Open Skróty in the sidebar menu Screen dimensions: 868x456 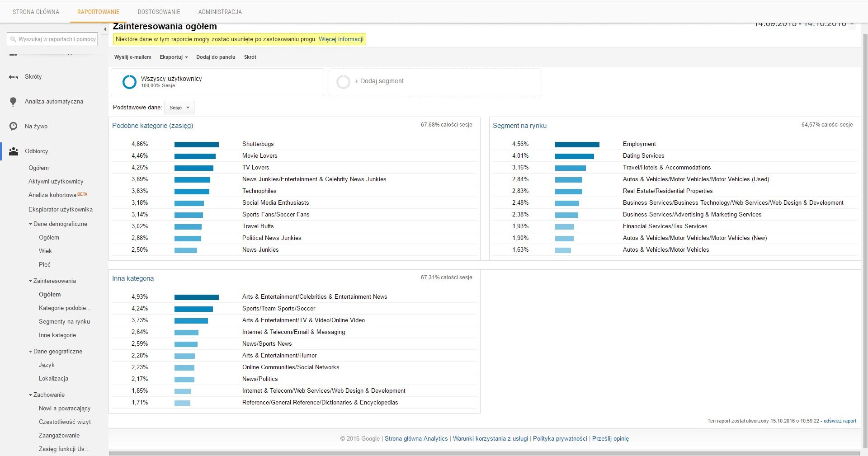click(x=33, y=77)
